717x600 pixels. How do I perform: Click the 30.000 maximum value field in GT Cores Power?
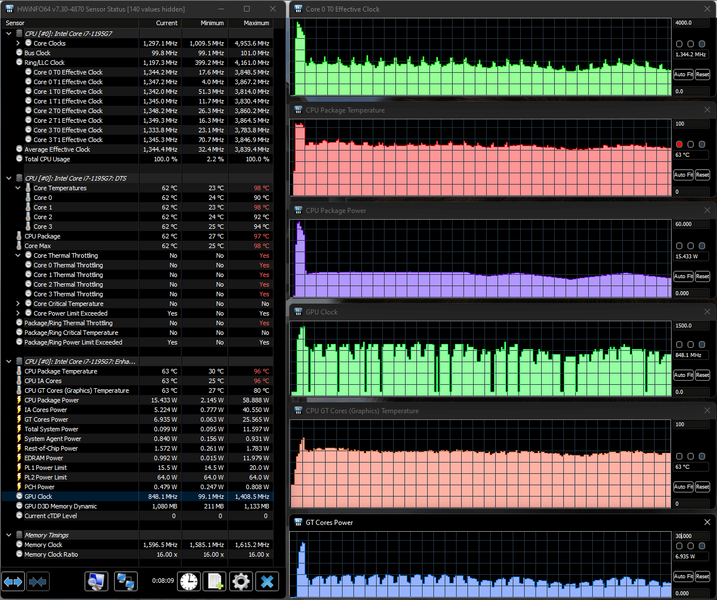coord(691,536)
